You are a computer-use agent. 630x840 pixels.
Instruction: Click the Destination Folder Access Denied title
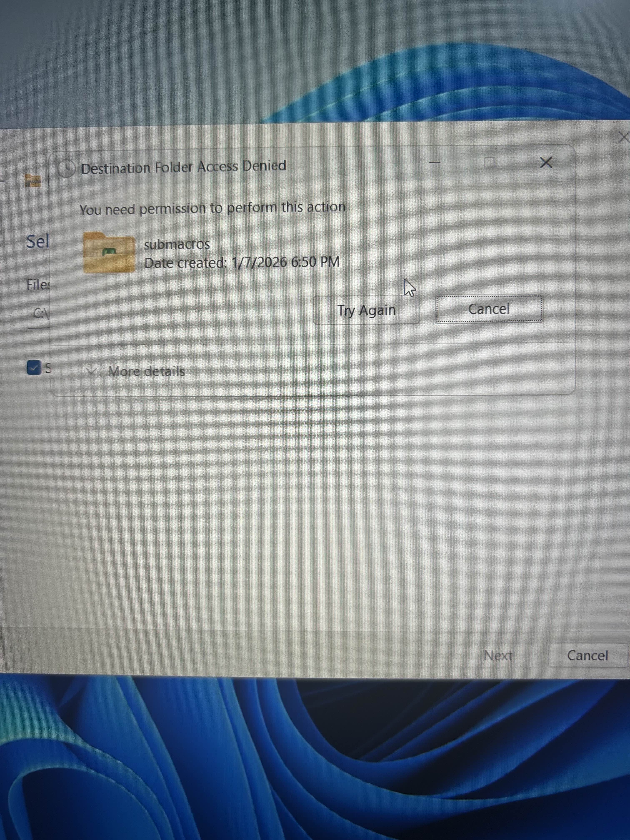coord(183,167)
